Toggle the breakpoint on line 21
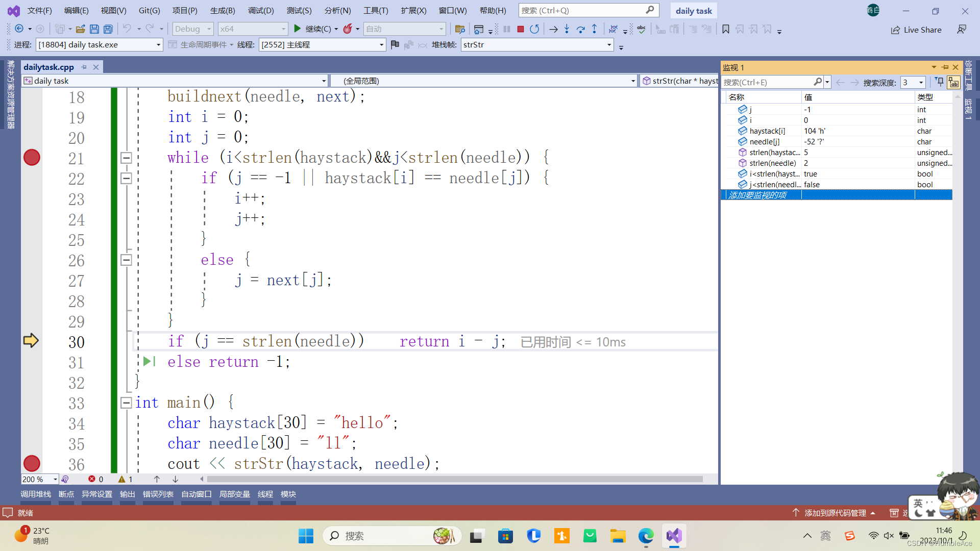The width and height of the screenshot is (980, 551). (32, 158)
